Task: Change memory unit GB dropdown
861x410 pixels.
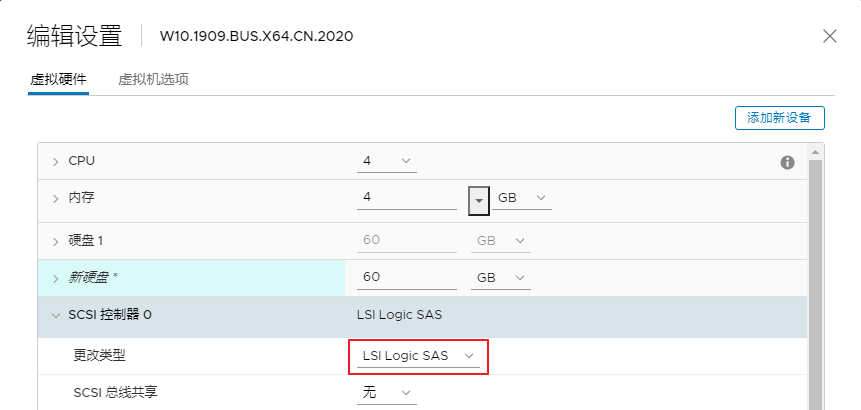Action: click(x=522, y=198)
